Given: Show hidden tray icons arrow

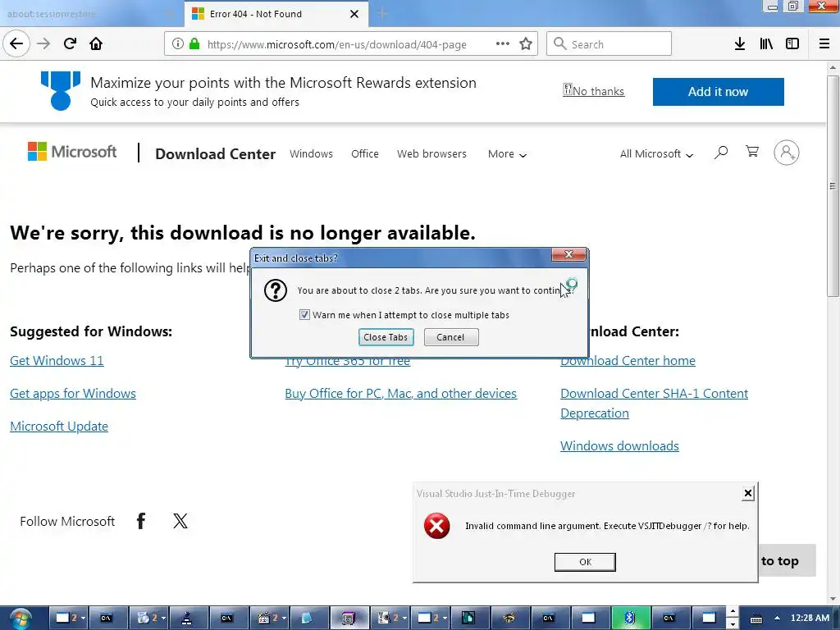Looking at the screenshot, I should click(777, 619).
